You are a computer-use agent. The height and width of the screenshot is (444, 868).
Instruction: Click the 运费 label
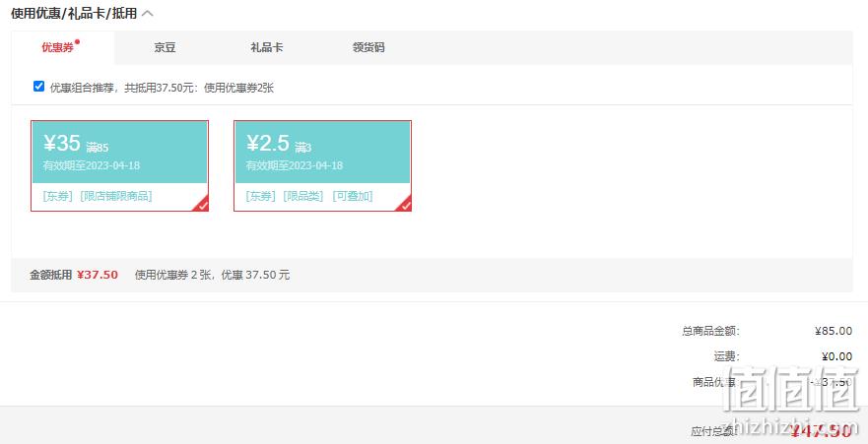tap(726, 356)
